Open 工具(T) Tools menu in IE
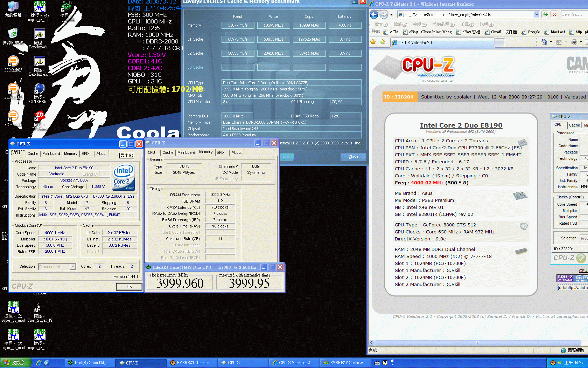 [x=467, y=25]
